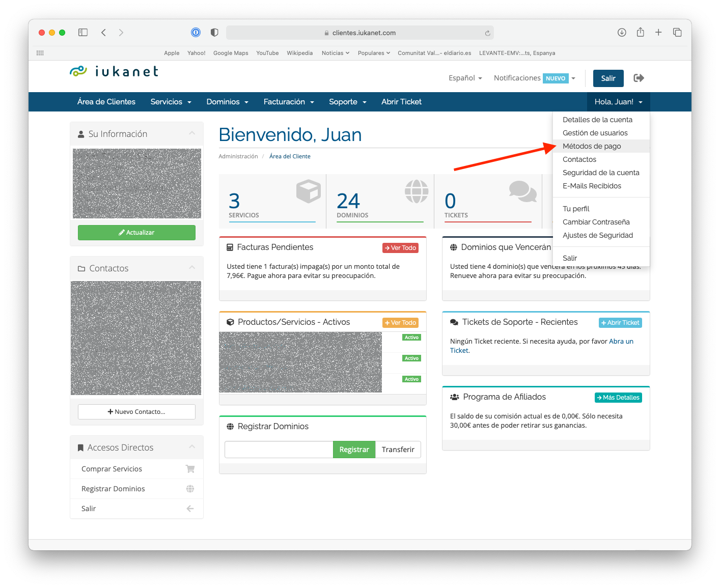Screen dimensions: 720x588
Task: Open the Área del Cliente breadcrumb link
Action: tap(290, 156)
